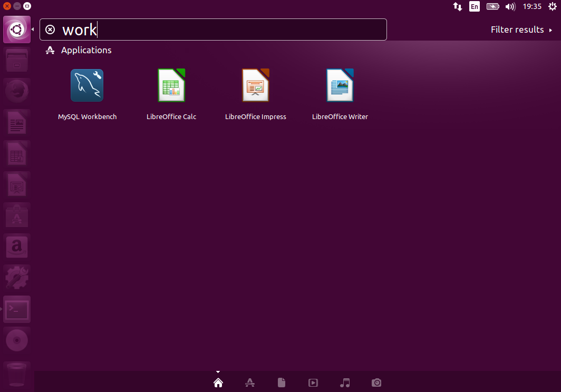
Task: Open Firefox from the launcher
Action: (17, 91)
